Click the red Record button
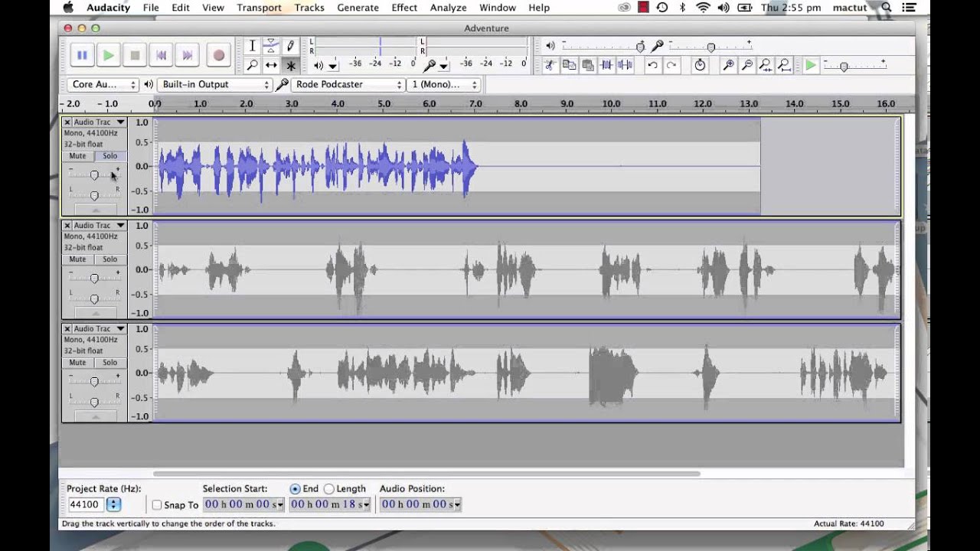 (x=219, y=55)
